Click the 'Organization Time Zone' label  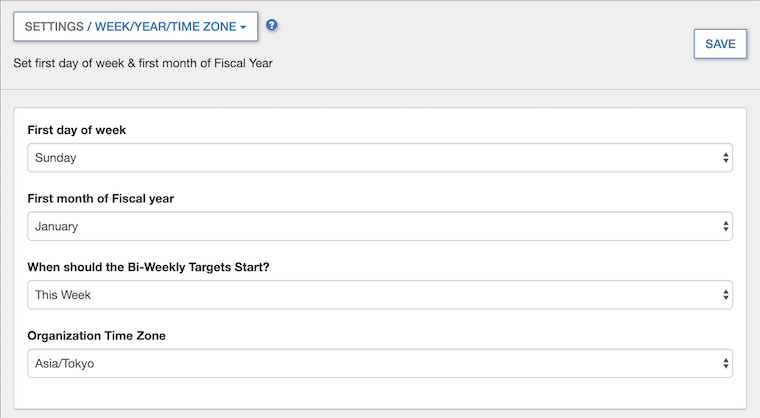[97, 335]
